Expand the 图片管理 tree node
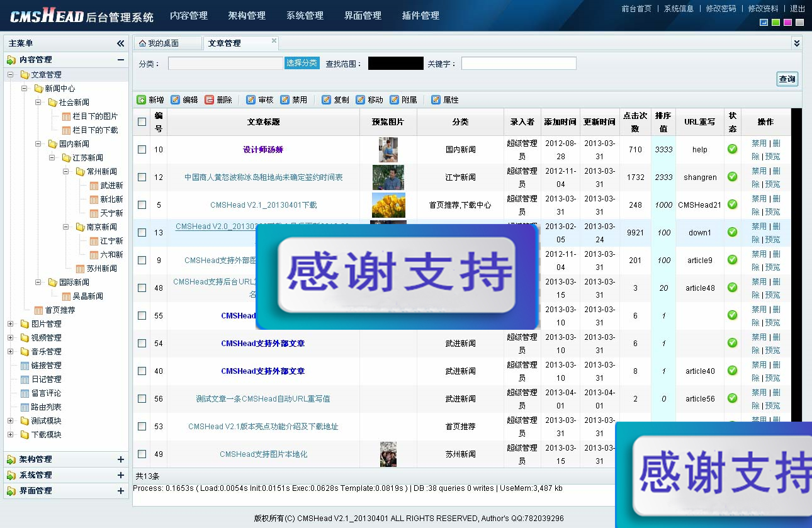812x528 pixels. pos(11,324)
